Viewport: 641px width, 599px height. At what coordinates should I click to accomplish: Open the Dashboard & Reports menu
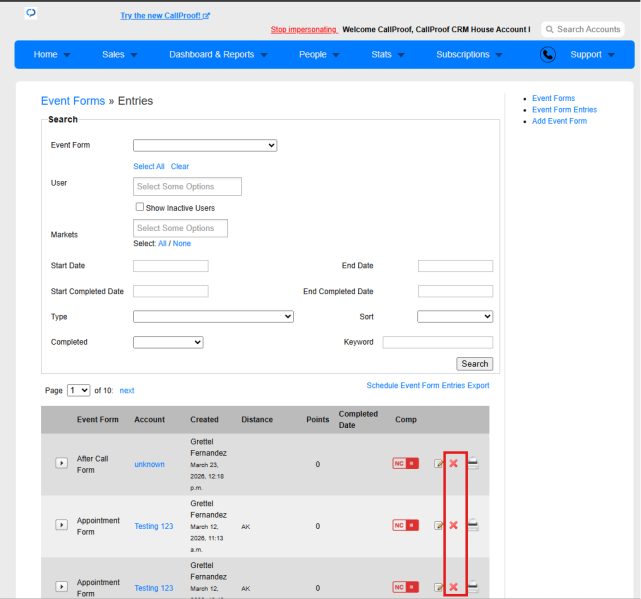(218, 54)
